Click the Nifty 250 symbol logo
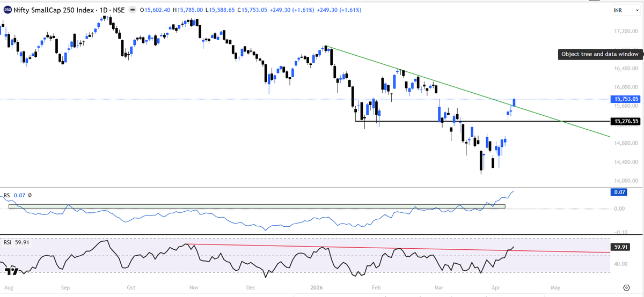644x297 pixels. pos(7,10)
